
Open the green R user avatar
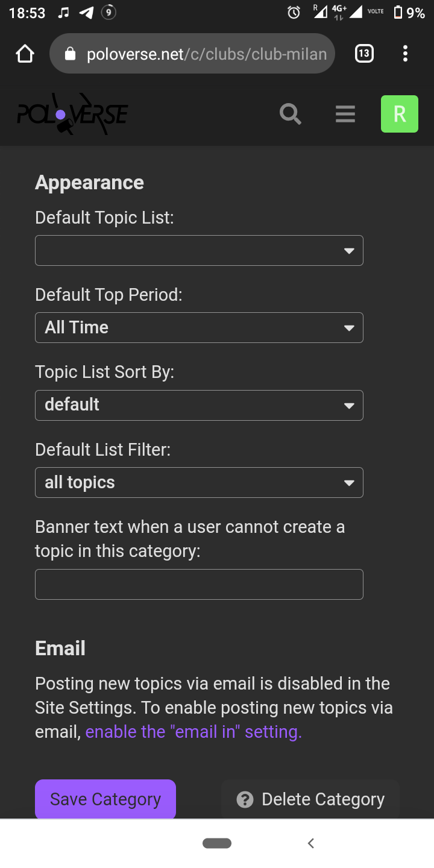tap(400, 114)
